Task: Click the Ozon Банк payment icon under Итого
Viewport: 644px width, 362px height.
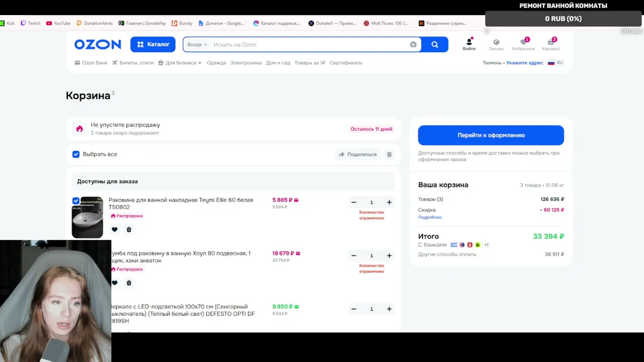Action: [x=454, y=245]
